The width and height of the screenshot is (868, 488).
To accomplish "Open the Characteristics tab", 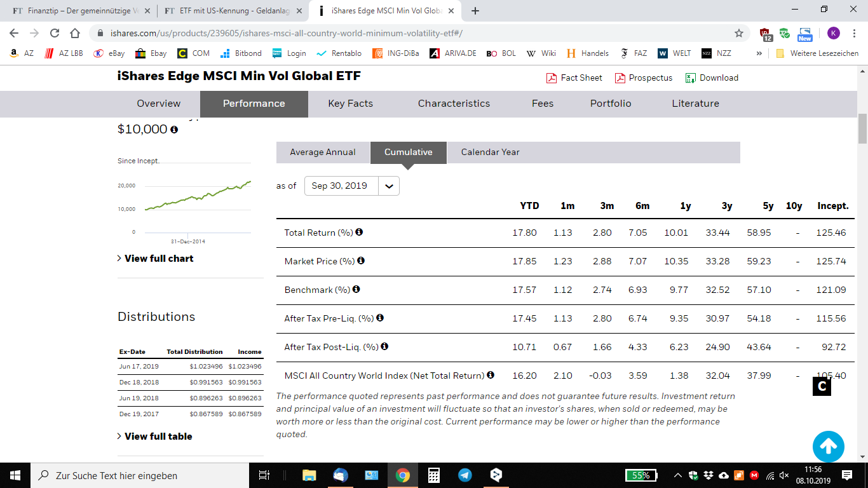I will click(454, 104).
